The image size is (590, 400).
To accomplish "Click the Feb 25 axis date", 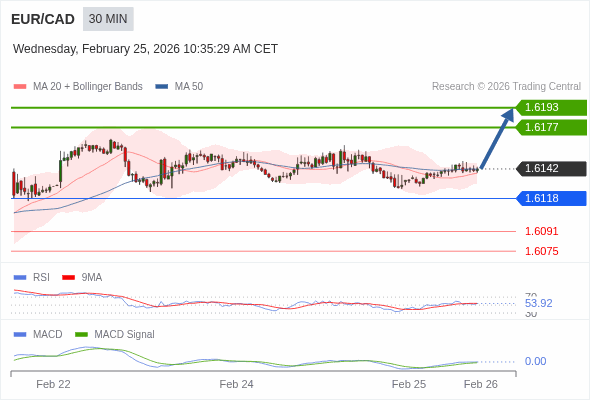I will 409,384.
